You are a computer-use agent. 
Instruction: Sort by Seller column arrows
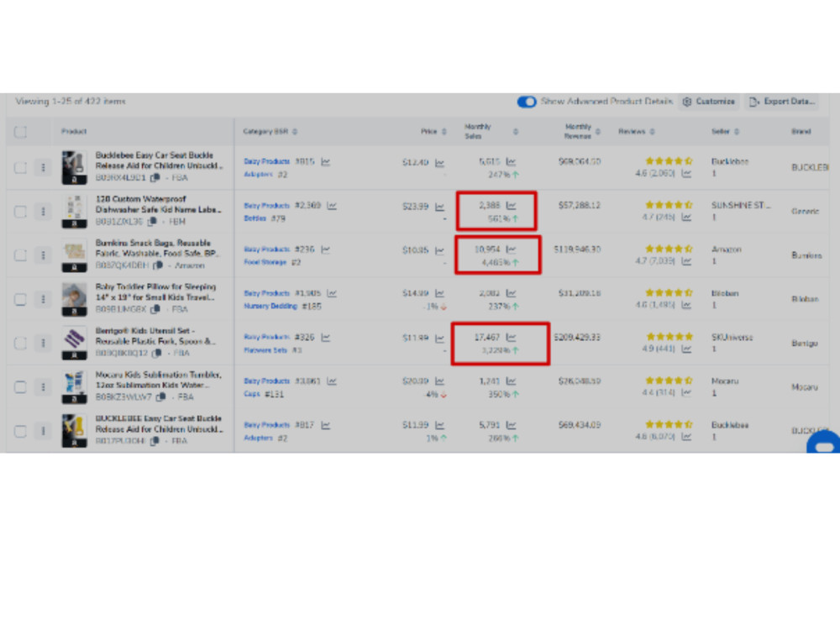pyautogui.click(x=737, y=132)
